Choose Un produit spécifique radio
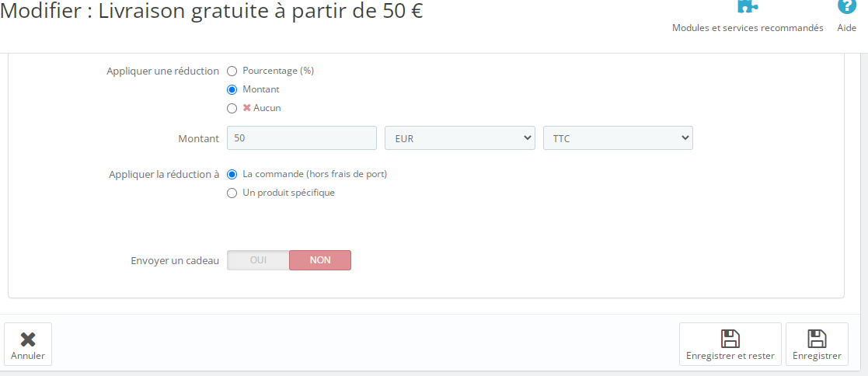The height and width of the screenshot is (376, 868). point(232,193)
